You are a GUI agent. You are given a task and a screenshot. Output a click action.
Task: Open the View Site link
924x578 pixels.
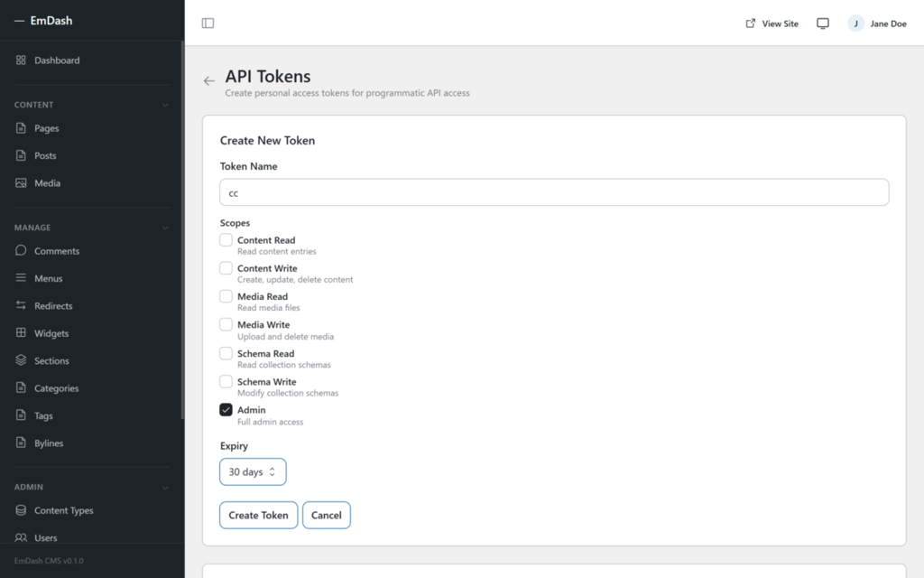click(x=772, y=23)
